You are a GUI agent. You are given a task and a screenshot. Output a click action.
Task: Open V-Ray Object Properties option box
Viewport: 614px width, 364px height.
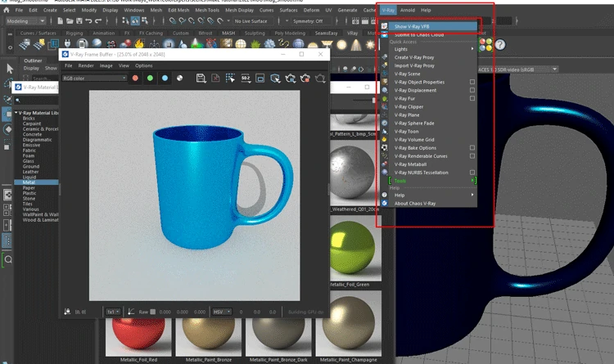pyautogui.click(x=472, y=82)
